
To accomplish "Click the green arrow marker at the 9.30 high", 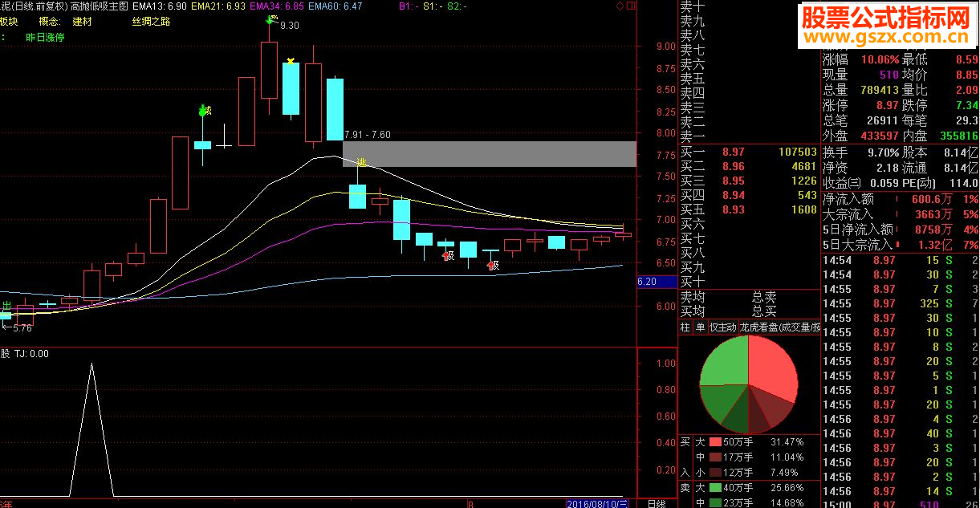I will click(x=270, y=19).
